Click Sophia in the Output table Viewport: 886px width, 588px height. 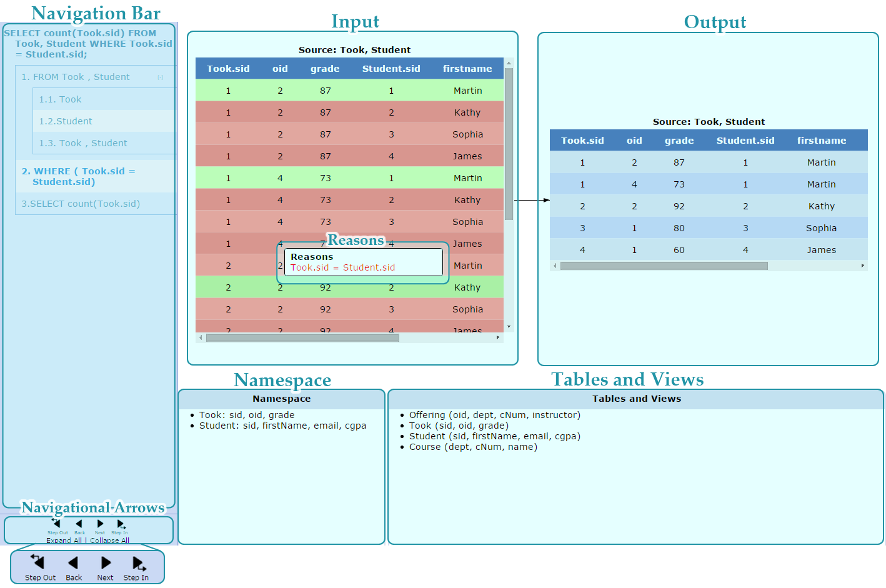(x=822, y=228)
